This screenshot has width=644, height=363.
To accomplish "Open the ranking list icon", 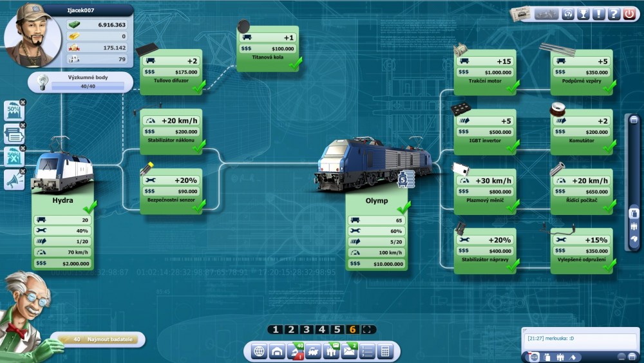I will click(x=367, y=351).
